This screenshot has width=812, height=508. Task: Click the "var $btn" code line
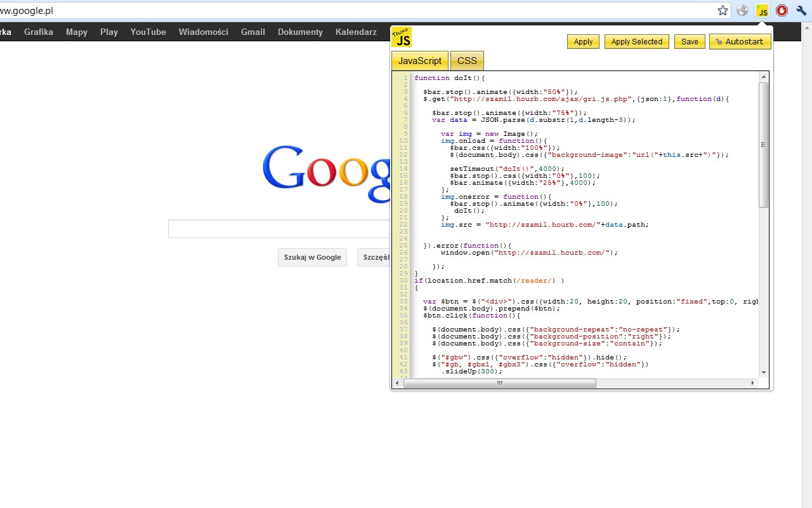pos(591,302)
